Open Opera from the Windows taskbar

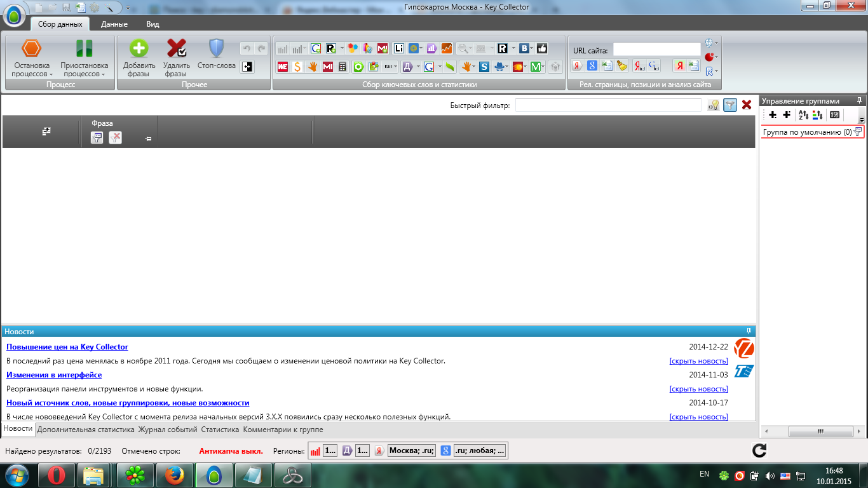(57, 475)
